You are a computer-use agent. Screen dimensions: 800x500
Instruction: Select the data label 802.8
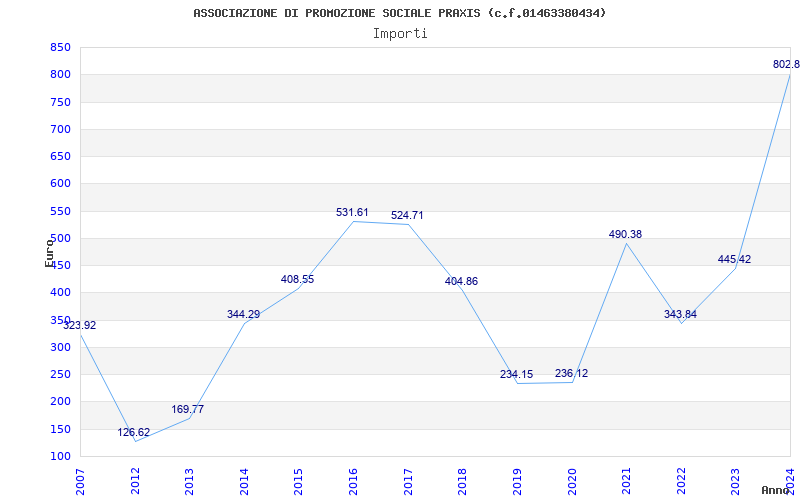(786, 64)
